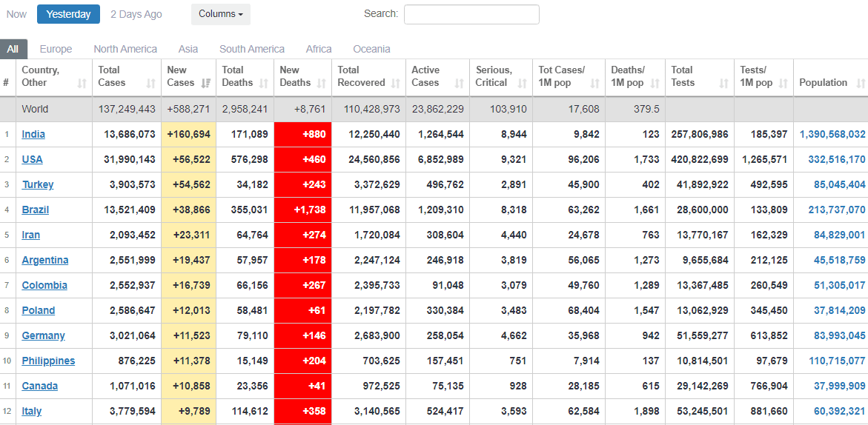Sort by Country, Other arrow icon

tap(82, 83)
